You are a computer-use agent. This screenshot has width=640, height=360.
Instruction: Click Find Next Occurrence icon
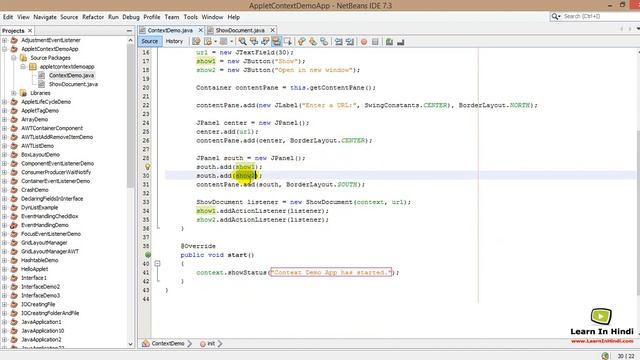pyautogui.click(x=265, y=42)
